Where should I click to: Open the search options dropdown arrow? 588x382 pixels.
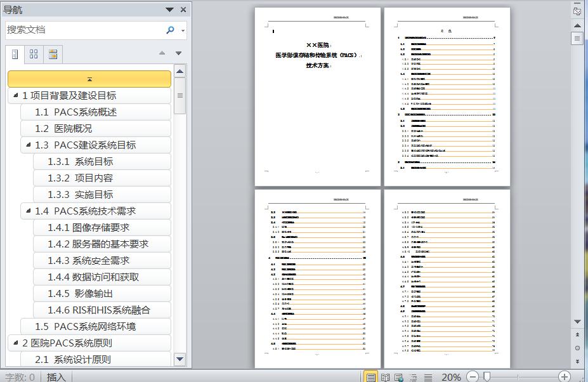coord(183,30)
